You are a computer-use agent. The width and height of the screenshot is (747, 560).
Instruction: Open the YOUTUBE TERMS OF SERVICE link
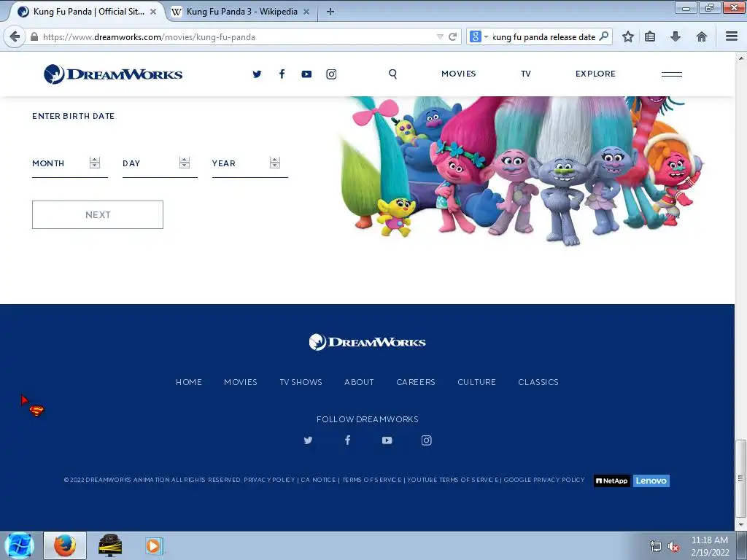pos(452,480)
